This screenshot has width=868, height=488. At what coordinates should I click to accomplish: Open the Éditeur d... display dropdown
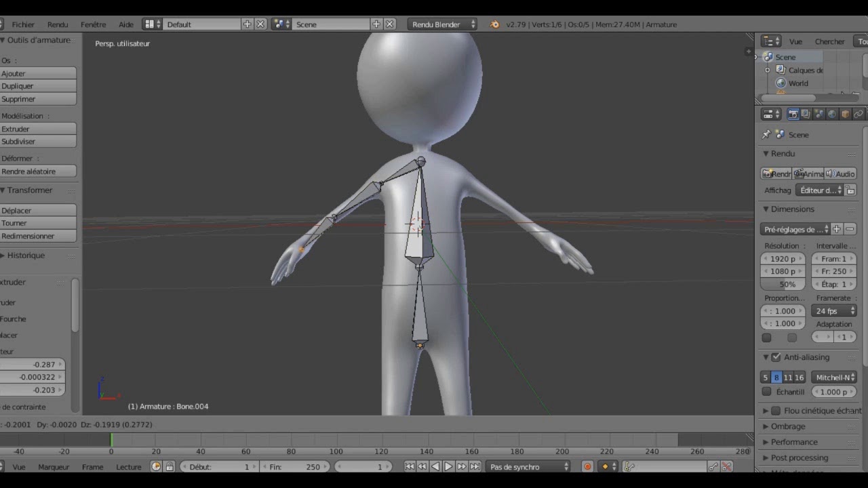[819, 190]
